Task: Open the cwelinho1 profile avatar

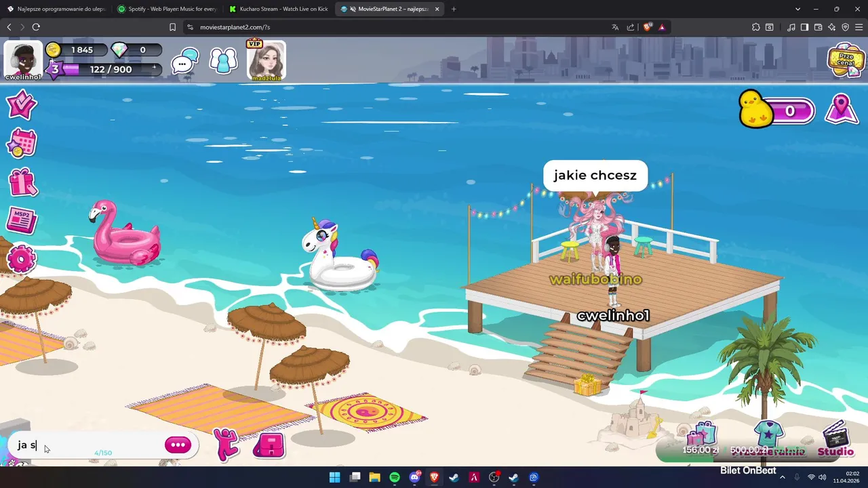Action: [24, 58]
